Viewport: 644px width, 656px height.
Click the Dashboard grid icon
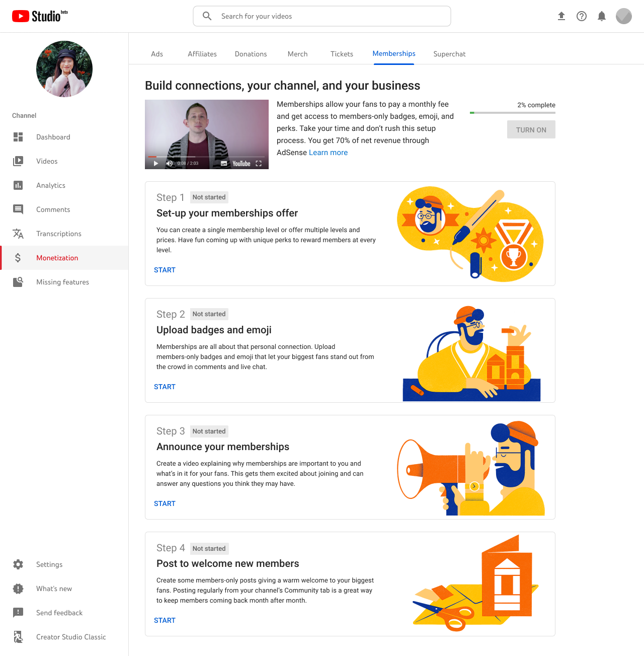tap(18, 137)
